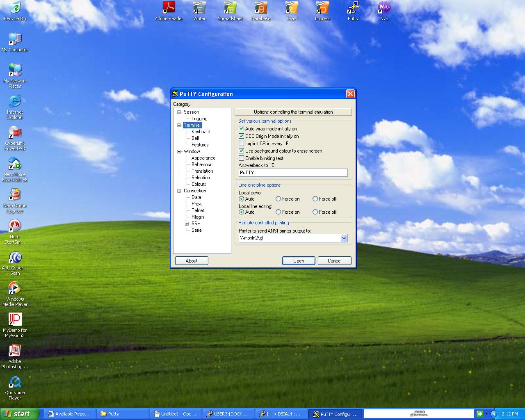The width and height of the screenshot is (525, 420).
Task: Select MyDemo for MyVisionX icon
Action: coord(15,325)
